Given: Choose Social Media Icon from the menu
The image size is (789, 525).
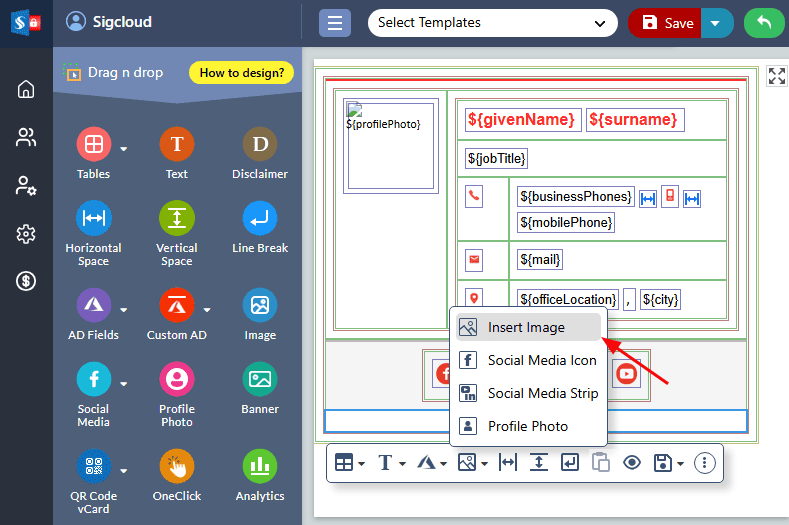Looking at the screenshot, I should pos(528,360).
